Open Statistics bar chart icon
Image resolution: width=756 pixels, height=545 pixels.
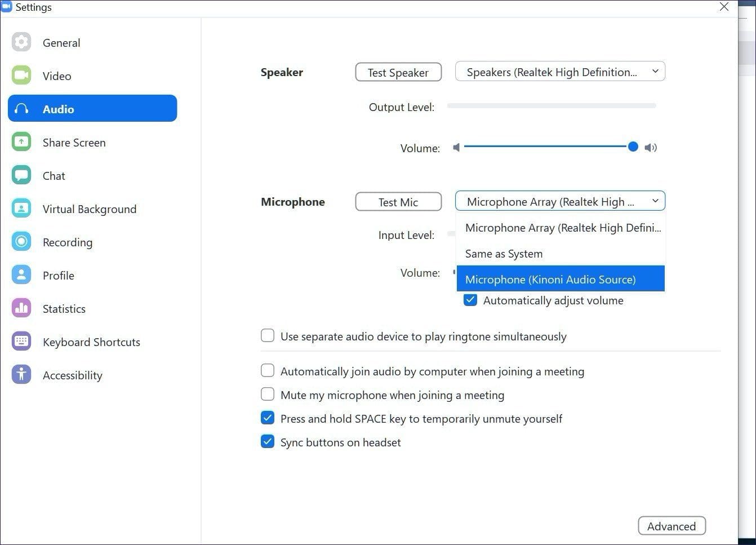coord(21,308)
